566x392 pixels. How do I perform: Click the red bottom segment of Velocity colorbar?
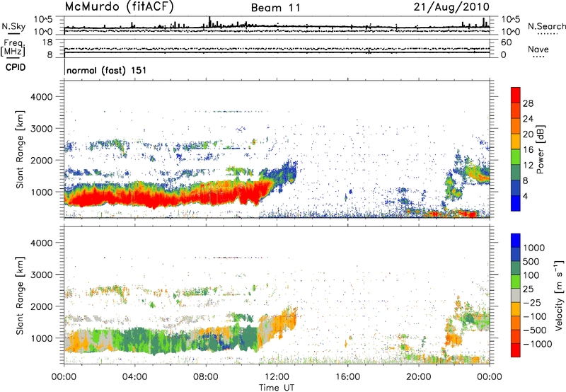tap(516, 350)
